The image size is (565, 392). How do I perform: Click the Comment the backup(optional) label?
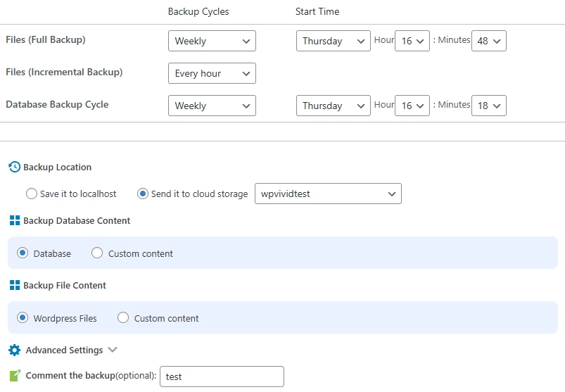pos(91,375)
